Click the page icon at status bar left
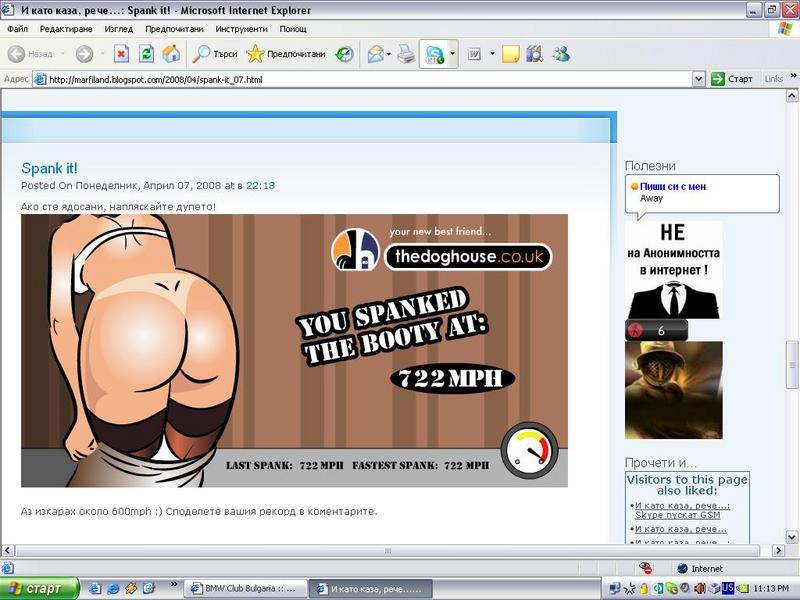Viewport: 800px width, 600px height. [x=7, y=568]
